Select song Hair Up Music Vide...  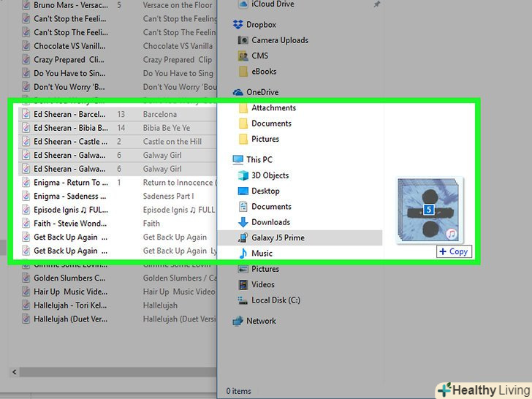pyautogui.click(x=70, y=292)
